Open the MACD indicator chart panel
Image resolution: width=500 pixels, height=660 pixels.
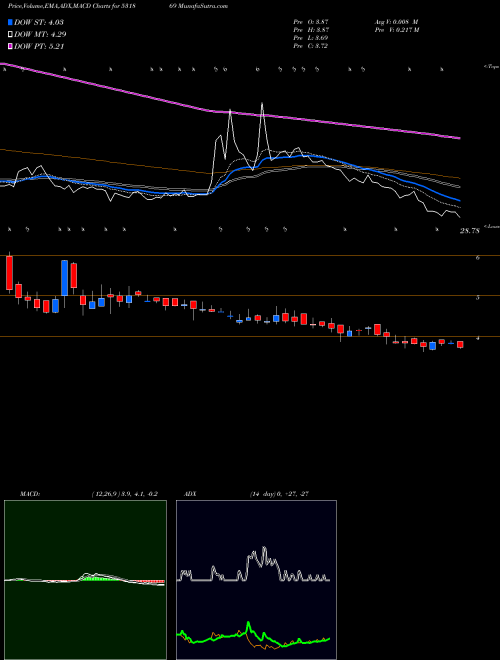[x=85, y=580]
